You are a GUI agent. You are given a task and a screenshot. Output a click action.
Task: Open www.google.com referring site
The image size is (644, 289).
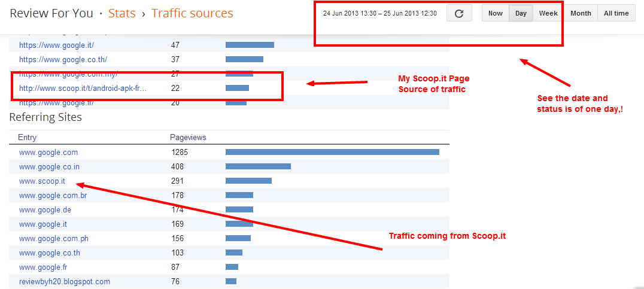[x=48, y=153]
